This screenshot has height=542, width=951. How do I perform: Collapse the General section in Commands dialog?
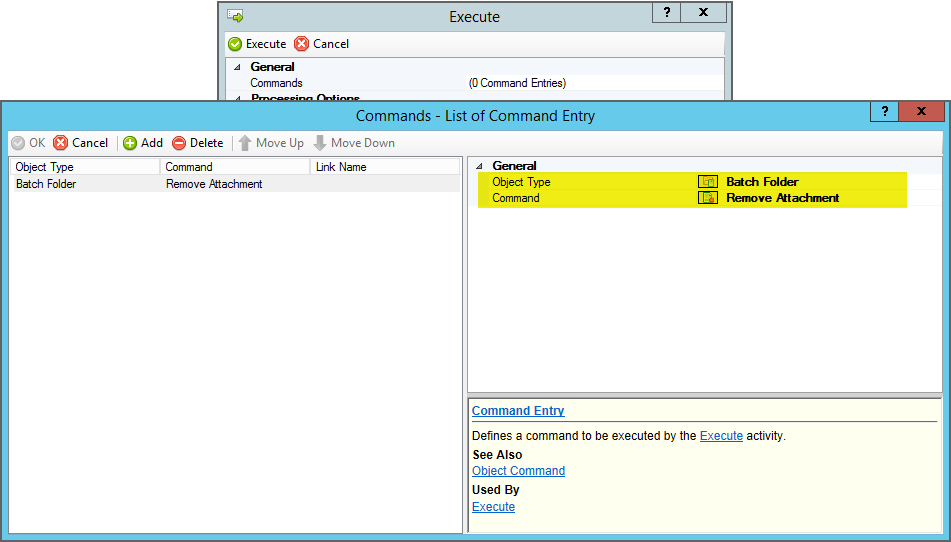pyautogui.click(x=479, y=166)
